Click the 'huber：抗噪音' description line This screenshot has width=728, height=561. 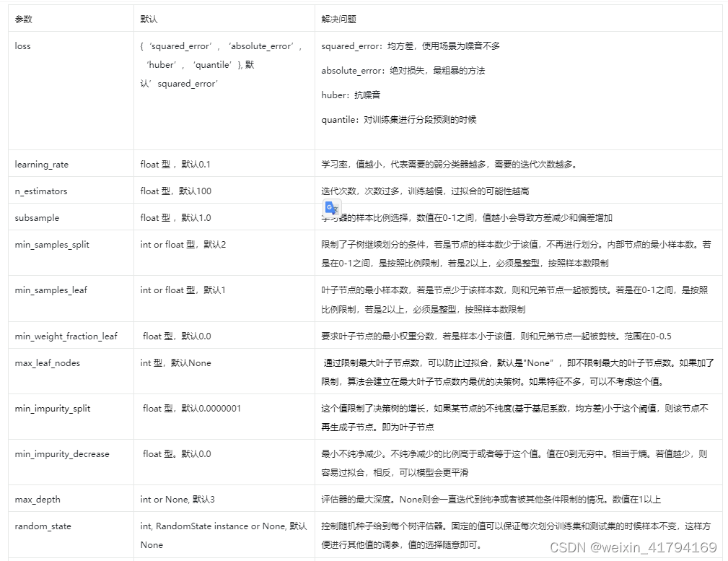[x=351, y=95]
